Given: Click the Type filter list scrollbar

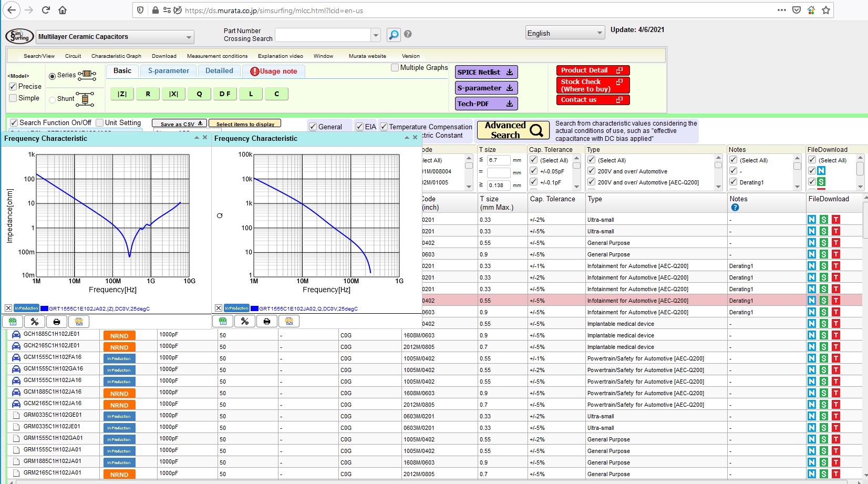Looking at the screenshot, I should tap(718, 172).
